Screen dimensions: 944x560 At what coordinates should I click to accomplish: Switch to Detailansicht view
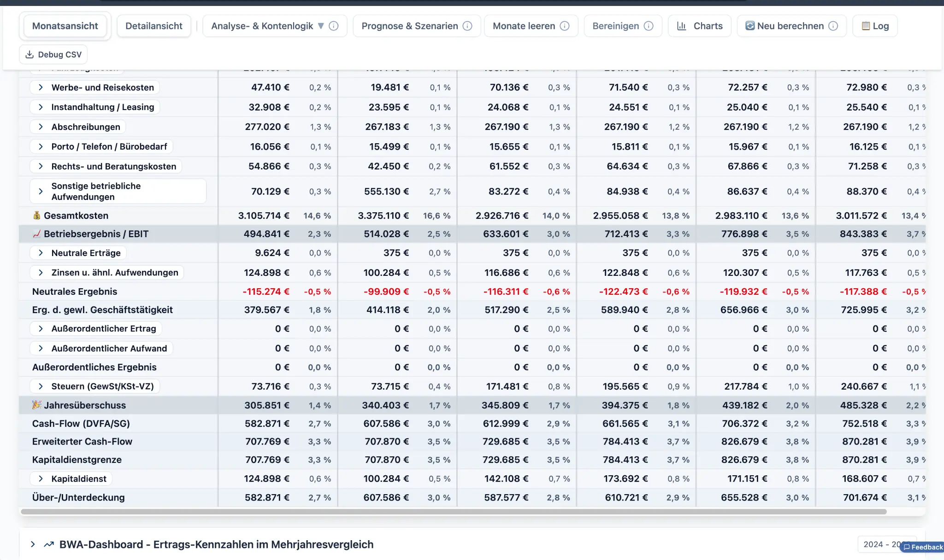click(x=154, y=26)
